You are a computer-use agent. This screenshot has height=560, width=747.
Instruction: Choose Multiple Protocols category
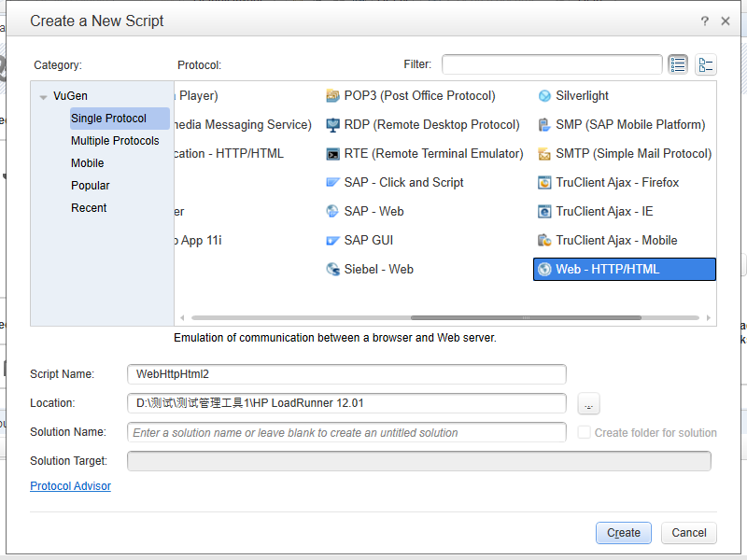[x=115, y=141]
